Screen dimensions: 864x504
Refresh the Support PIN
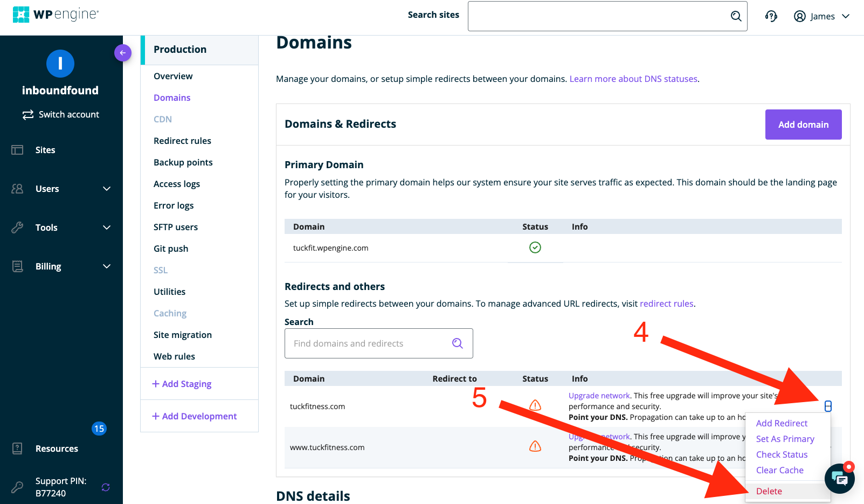(106, 487)
